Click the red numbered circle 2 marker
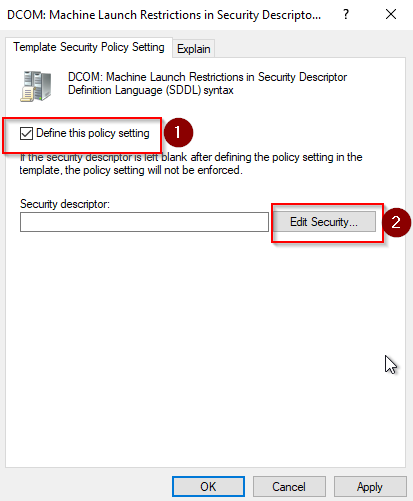The width and height of the screenshot is (413, 501). point(396,223)
